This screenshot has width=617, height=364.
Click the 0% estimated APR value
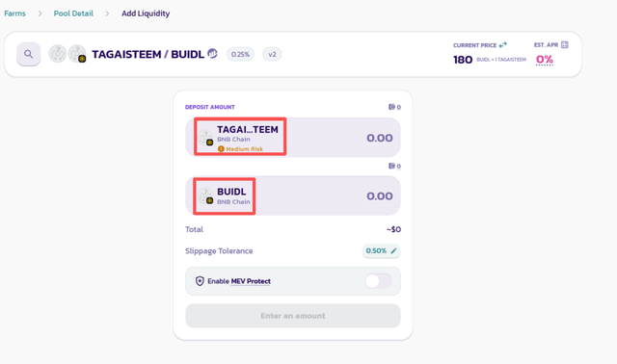pos(545,60)
